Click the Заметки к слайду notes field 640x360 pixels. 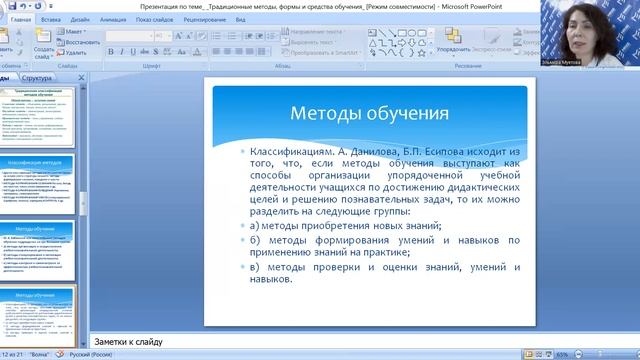(x=364, y=342)
